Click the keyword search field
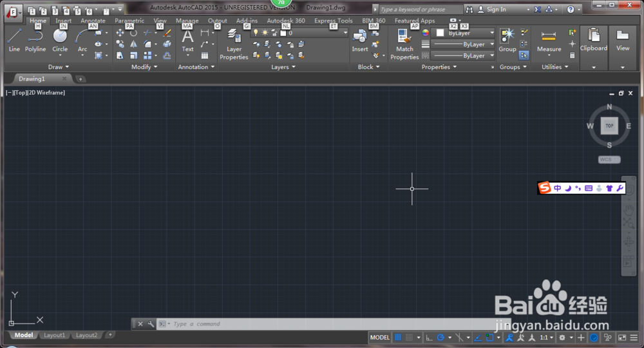The height and width of the screenshot is (348, 644). coord(421,9)
